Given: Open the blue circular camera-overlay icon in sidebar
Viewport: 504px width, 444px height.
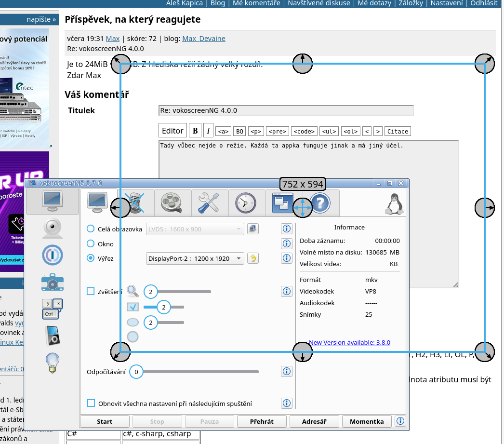Looking at the screenshot, I should (53, 256).
